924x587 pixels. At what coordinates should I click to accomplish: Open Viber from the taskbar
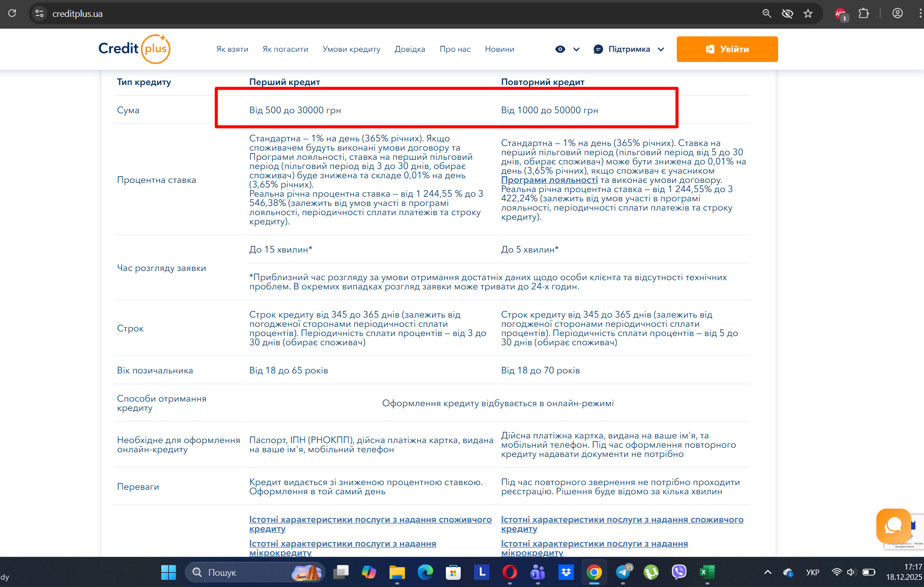point(679,572)
